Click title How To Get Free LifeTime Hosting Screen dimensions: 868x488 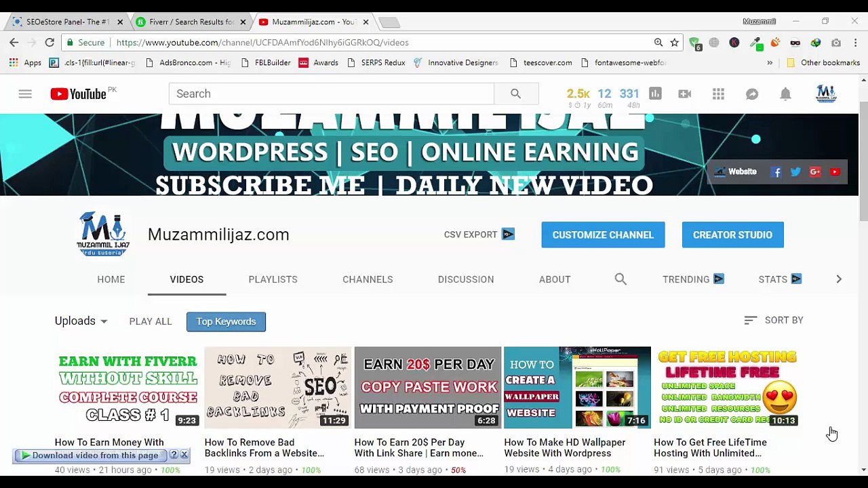click(710, 447)
